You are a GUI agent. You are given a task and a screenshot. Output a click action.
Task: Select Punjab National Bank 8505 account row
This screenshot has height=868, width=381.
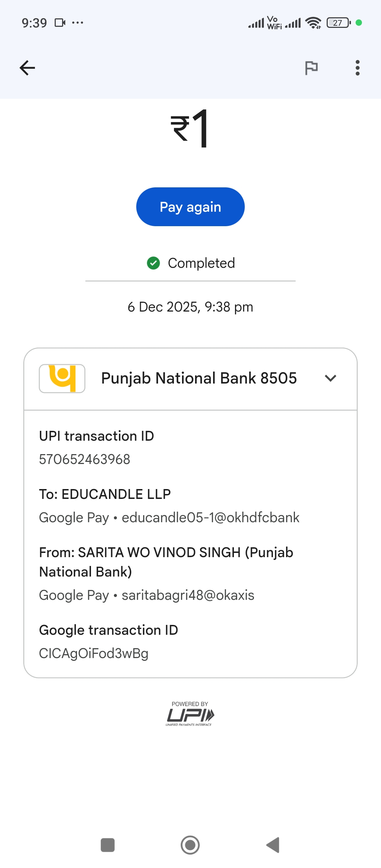pos(199,378)
